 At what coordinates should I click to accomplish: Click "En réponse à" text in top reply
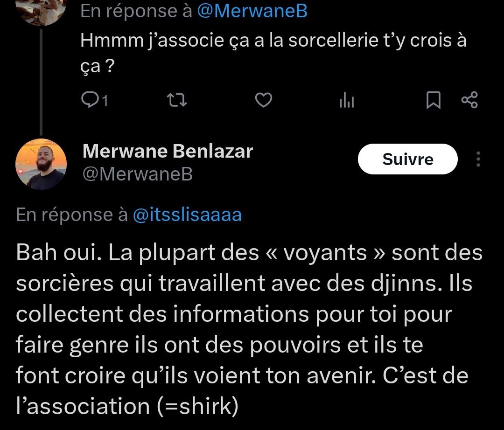coord(136,12)
